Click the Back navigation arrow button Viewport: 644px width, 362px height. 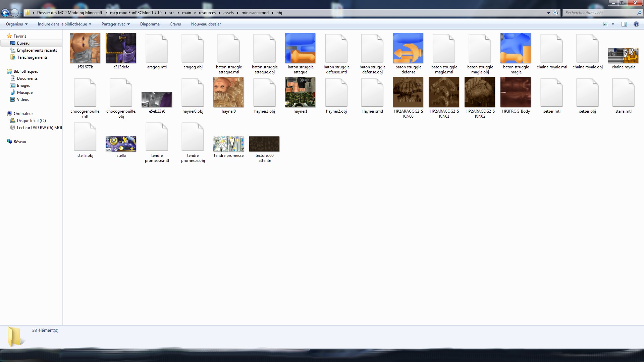pyautogui.click(x=5, y=13)
